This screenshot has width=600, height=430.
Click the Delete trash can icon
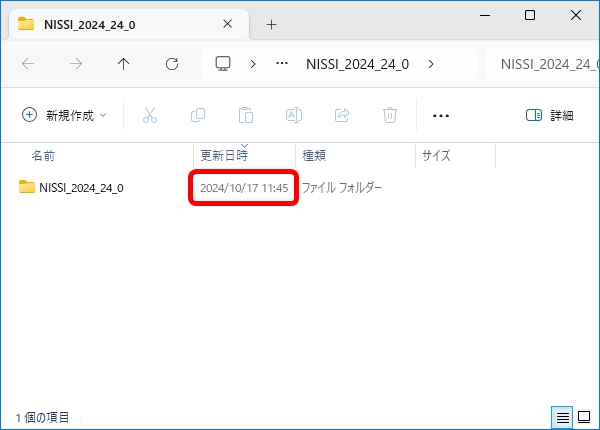pos(390,115)
